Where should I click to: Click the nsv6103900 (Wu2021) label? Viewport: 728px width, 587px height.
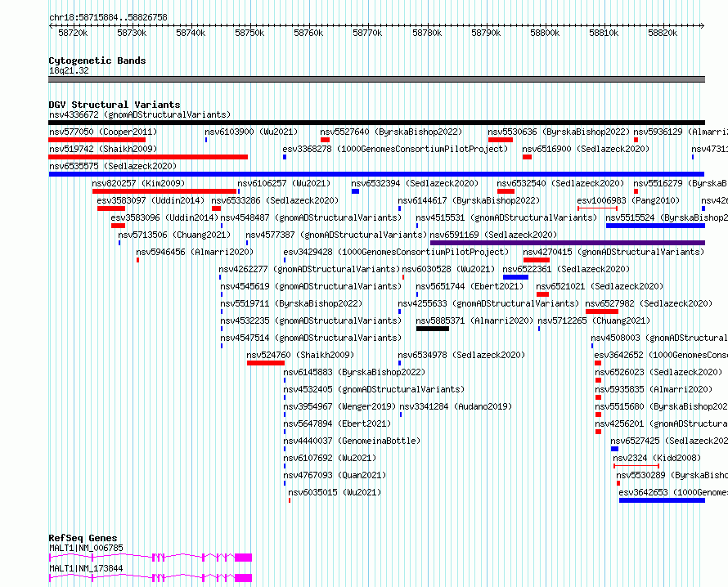coord(252,132)
